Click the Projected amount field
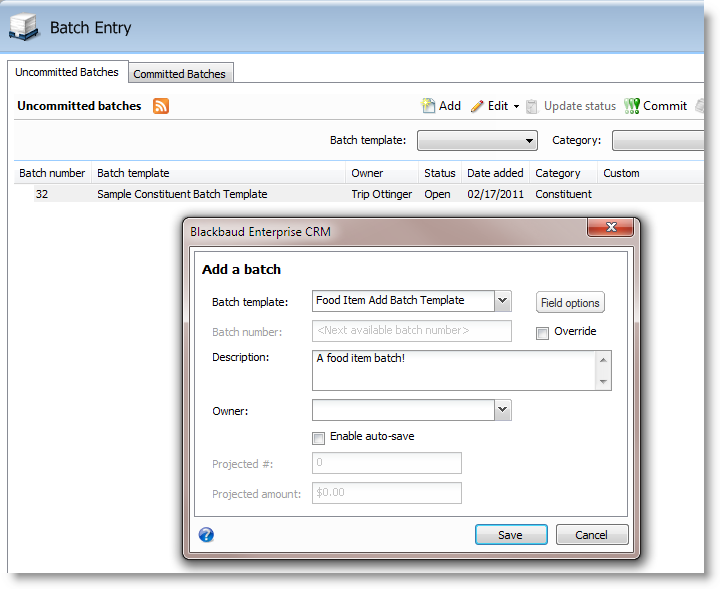Screen dimensions: 720x589 (x=387, y=493)
